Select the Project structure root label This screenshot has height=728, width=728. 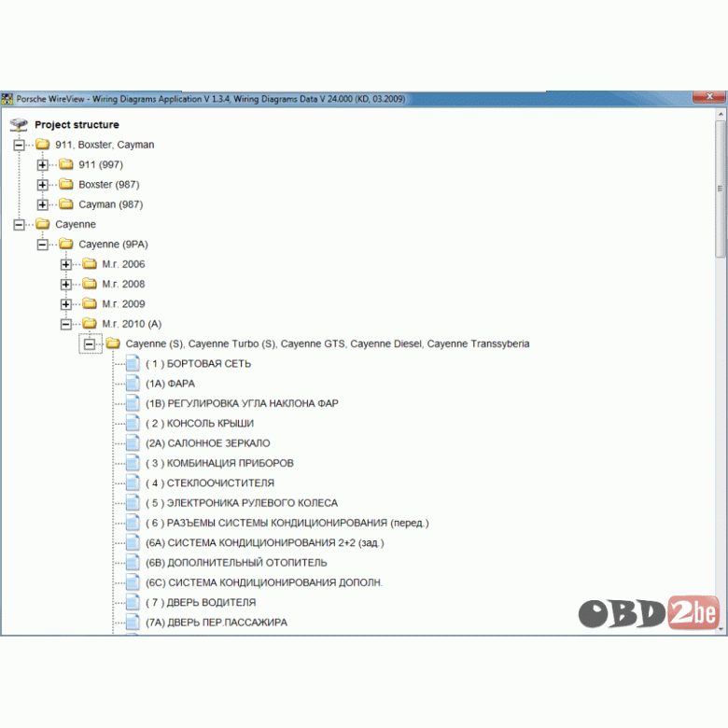click(77, 125)
